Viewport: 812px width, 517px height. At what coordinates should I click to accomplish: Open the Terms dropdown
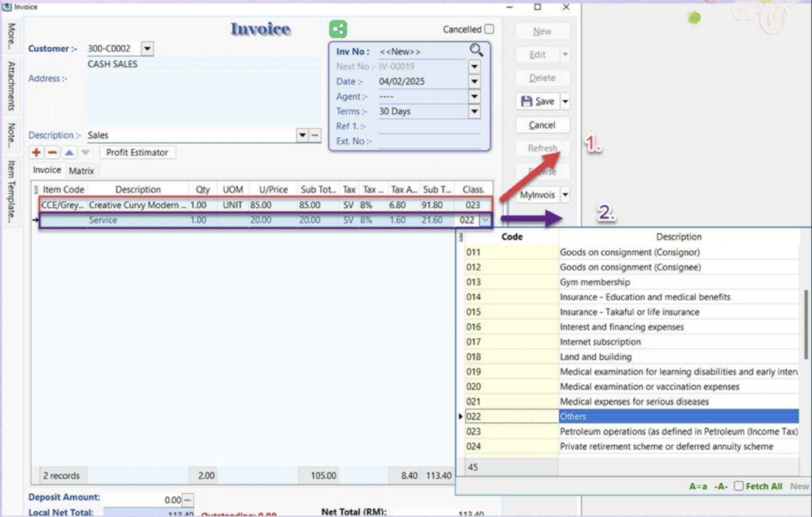coord(474,111)
